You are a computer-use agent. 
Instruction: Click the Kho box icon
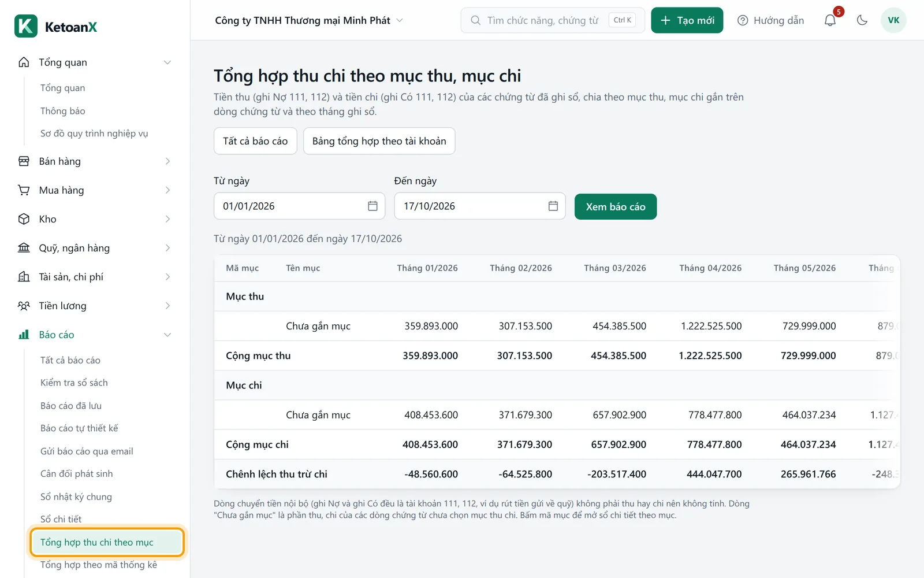(x=24, y=219)
